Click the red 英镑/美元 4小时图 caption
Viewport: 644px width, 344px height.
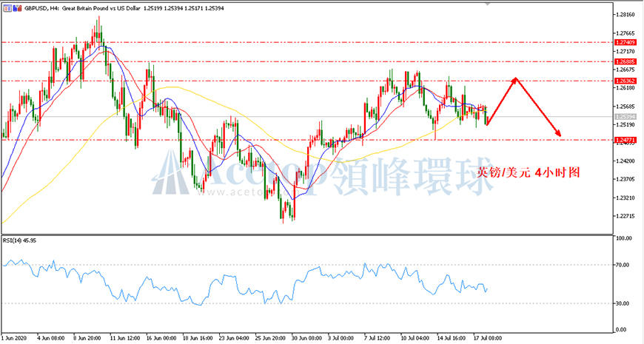529,173
